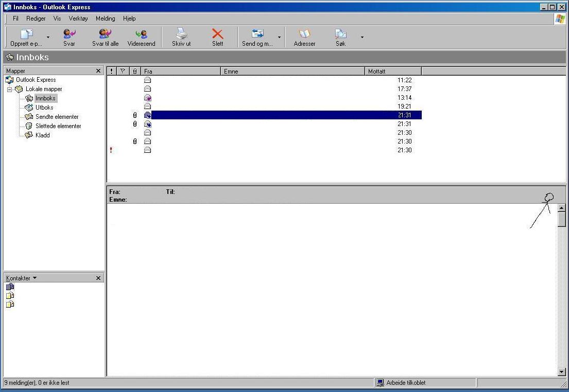
Task: Click the Opprett e-post toolbar icon
Action: pos(26,35)
